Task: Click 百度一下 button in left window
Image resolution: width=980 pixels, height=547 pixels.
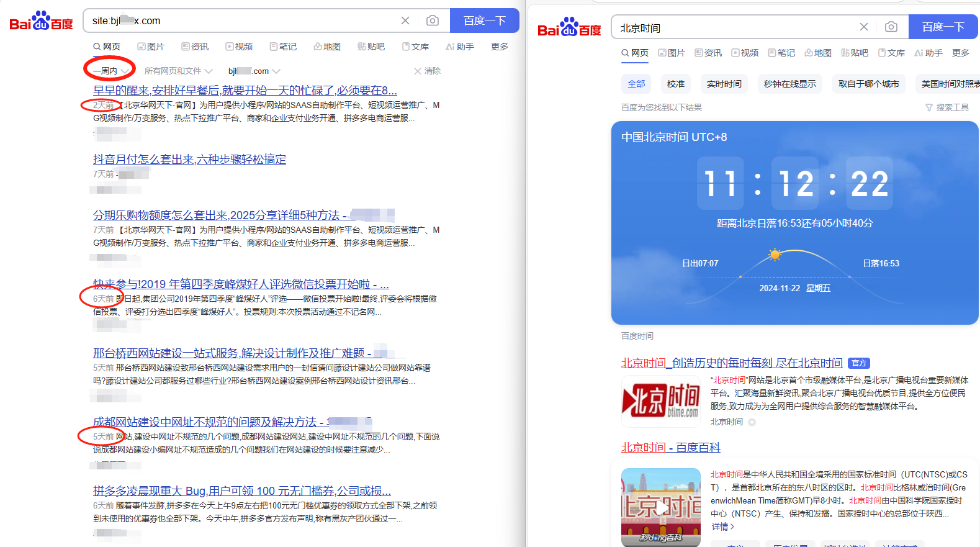Action: point(485,20)
